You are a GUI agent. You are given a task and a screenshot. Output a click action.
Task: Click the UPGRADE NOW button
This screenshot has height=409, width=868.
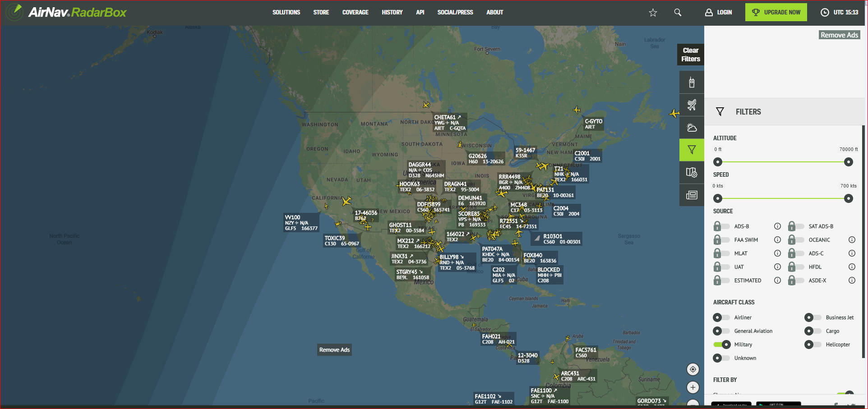click(x=776, y=12)
